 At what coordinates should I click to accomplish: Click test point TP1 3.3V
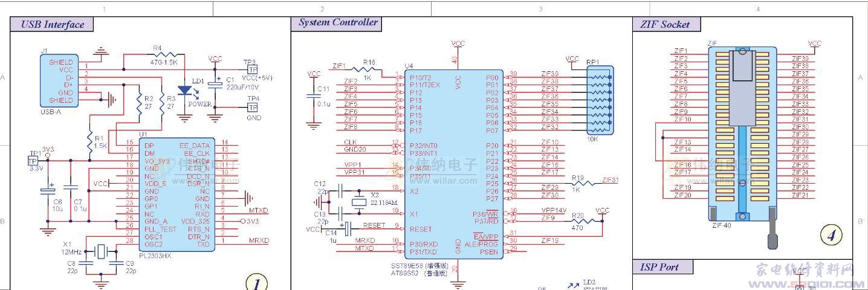pos(33,161)
